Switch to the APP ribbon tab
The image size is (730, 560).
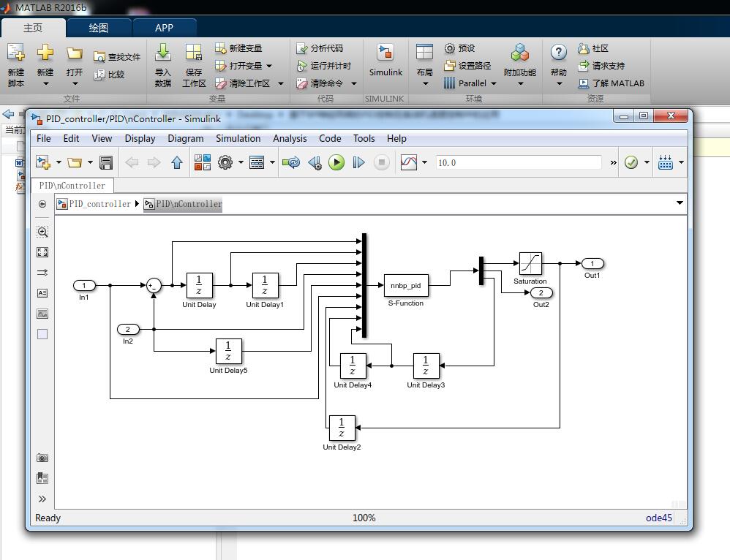coord(164,28)
